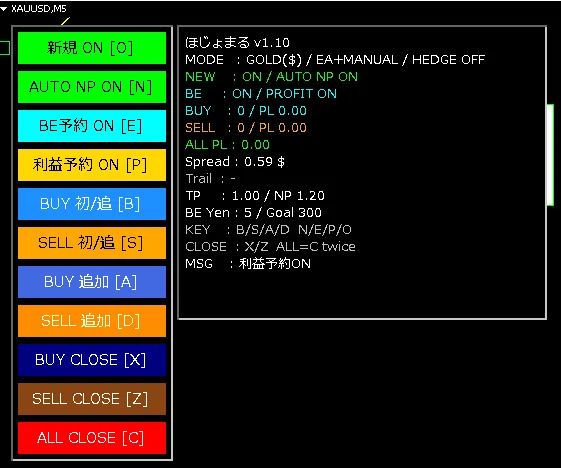Toggle 利益予約 ON [P] button
The width and height of the screenshot is (561, 468).
tap(92, 165)
